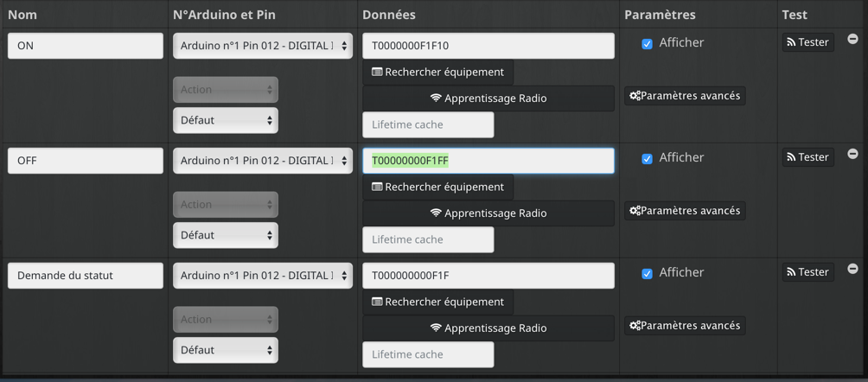
Task: Test the OFF command with Tester
Action: [807, 157]
